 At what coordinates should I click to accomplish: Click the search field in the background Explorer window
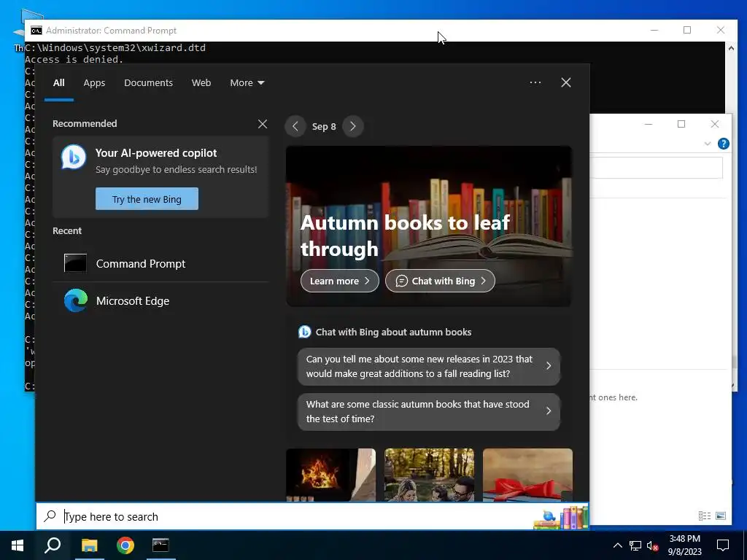click(657, 168)
